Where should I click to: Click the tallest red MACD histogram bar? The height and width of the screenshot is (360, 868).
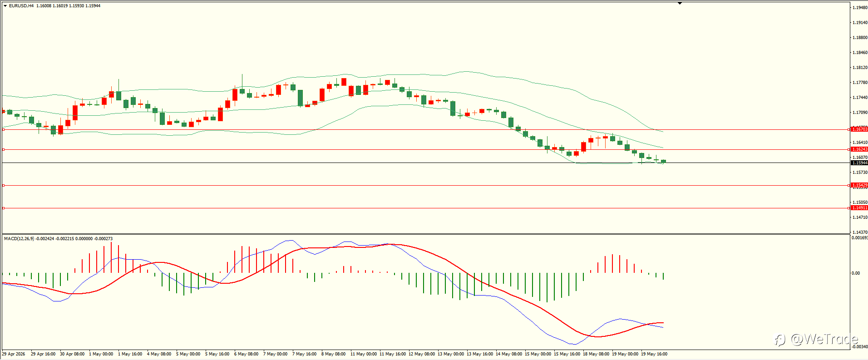[111, 257]
